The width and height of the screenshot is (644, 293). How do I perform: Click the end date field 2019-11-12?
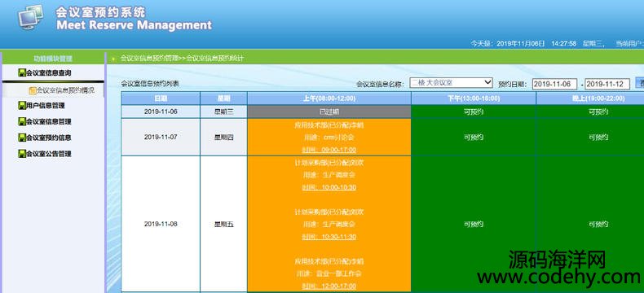[607, 84]
